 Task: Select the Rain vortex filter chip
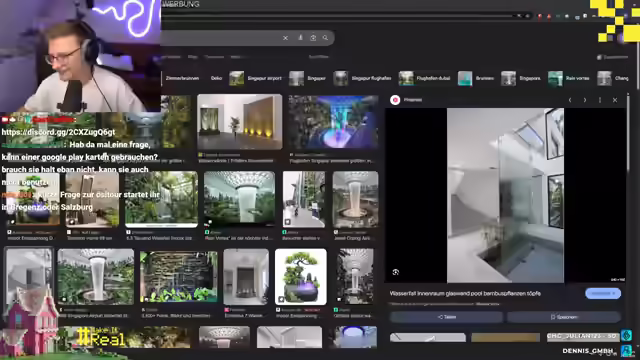[569, 78]
